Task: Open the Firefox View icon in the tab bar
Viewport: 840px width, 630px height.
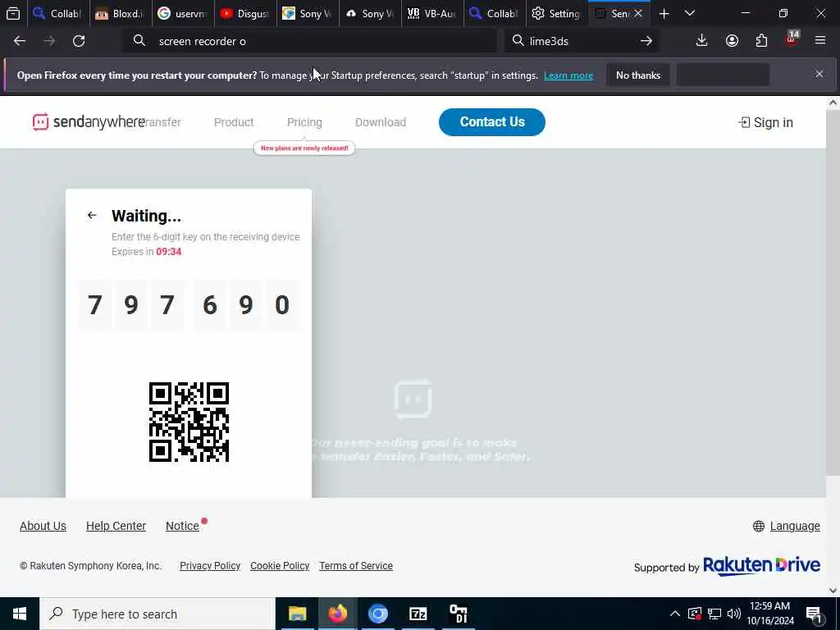Action: [x=13, y=13]
